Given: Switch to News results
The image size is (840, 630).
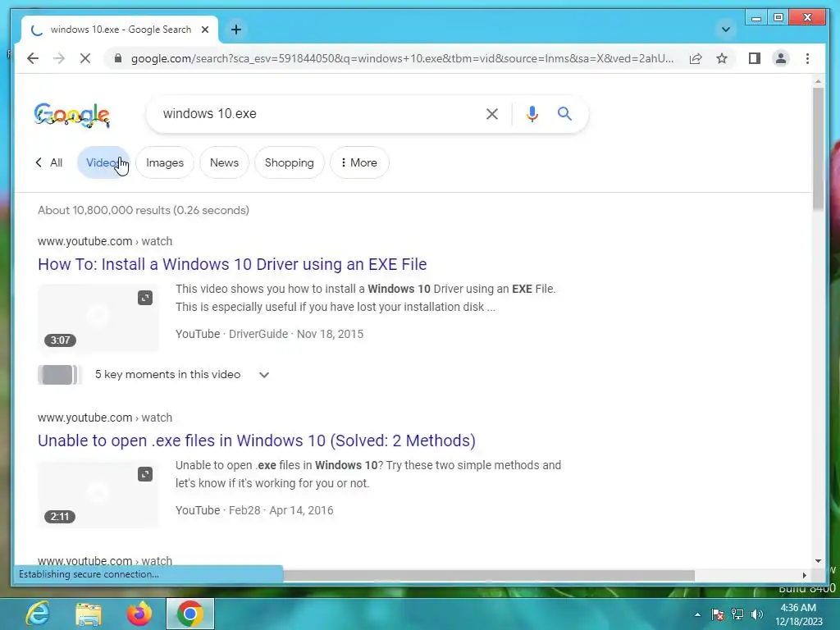Looking at the screenshot, I should point(224,162).
